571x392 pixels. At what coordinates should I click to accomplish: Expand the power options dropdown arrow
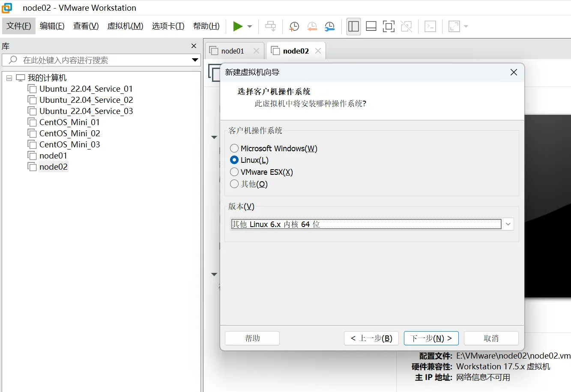tap(250, 27)
